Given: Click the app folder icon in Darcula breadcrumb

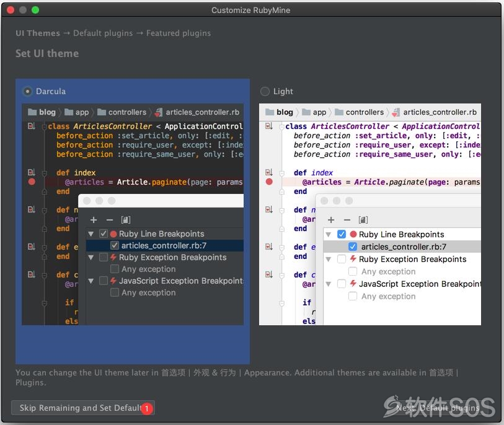Looking at the screenshot, I should click(69, 112).
